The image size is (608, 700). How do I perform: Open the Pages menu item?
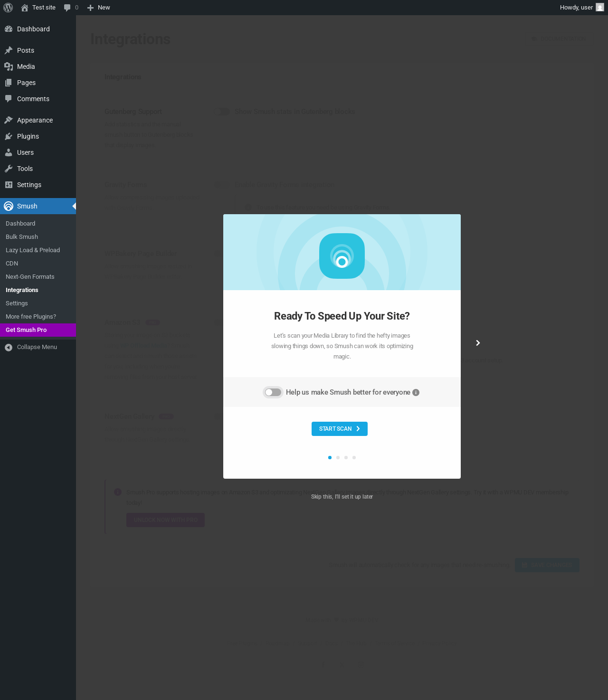pyautogui.click(x=38, y=83)
